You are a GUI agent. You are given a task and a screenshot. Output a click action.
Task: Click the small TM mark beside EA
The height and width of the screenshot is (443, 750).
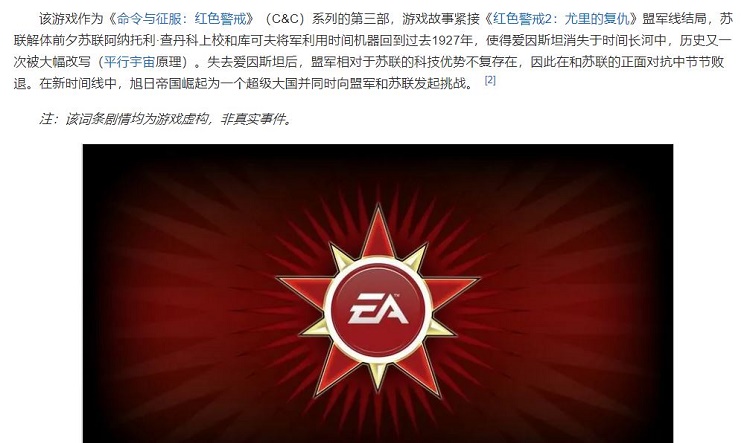(397, 295)
